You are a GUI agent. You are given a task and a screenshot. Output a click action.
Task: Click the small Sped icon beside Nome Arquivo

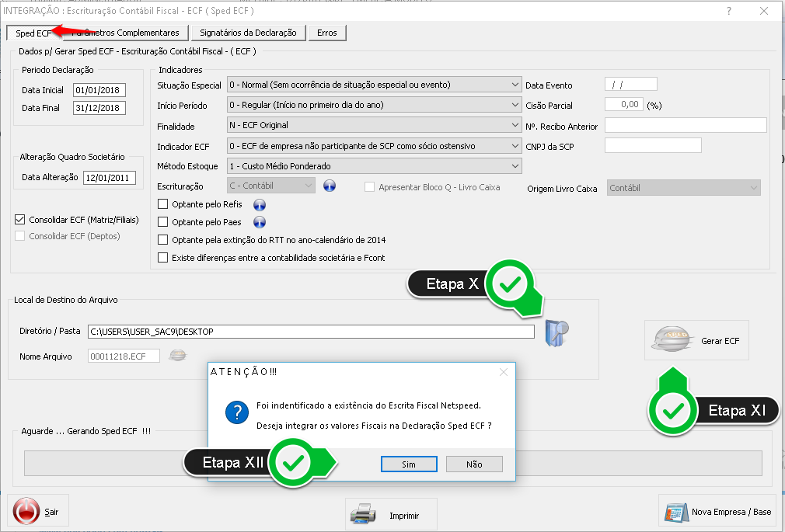pyautogui.click(x=178, y=356)
